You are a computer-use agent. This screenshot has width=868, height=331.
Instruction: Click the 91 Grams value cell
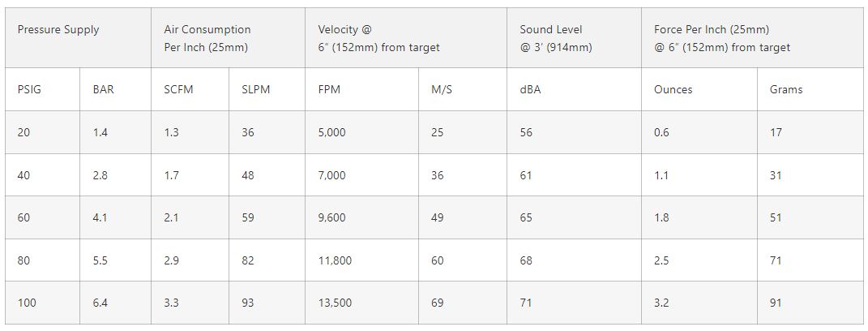pyautogui.click(x=776, y=303)
